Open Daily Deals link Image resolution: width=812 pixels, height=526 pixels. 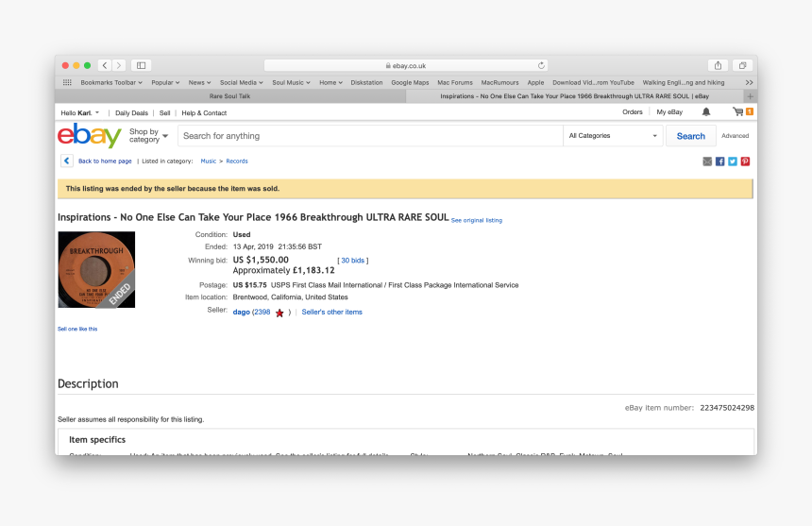pos(131,113)
